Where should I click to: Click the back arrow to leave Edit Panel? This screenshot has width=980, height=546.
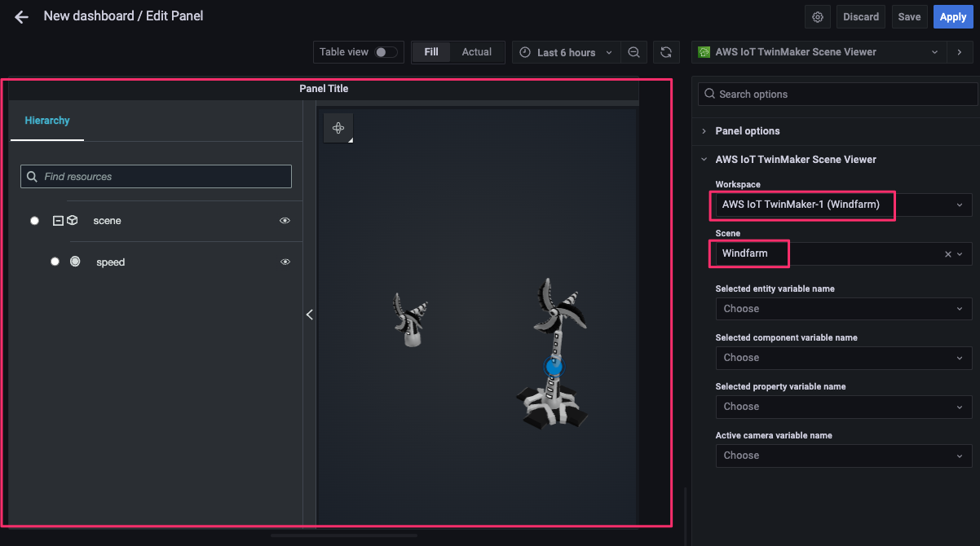tap(21, 16)
